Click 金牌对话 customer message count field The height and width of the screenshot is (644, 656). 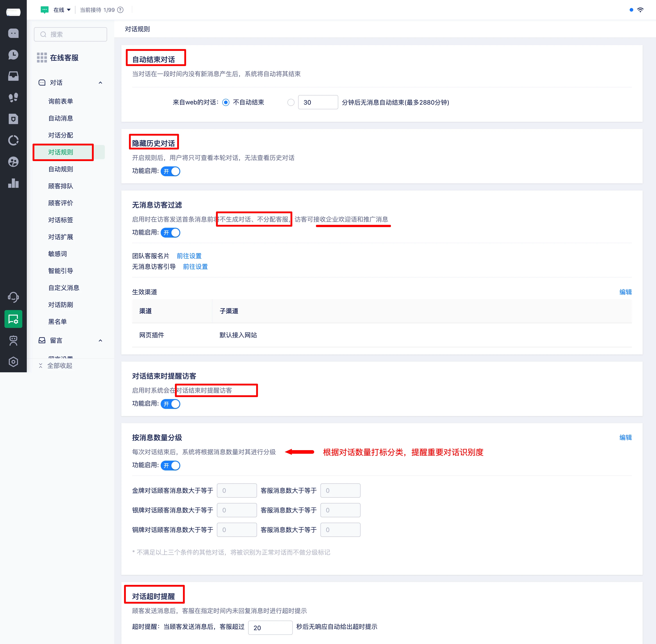tap(237, 491)
